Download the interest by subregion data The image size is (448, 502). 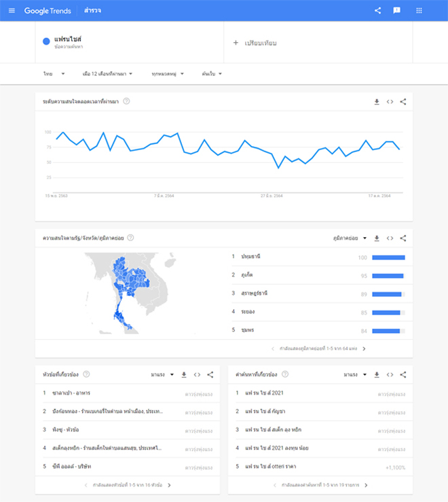377,238
